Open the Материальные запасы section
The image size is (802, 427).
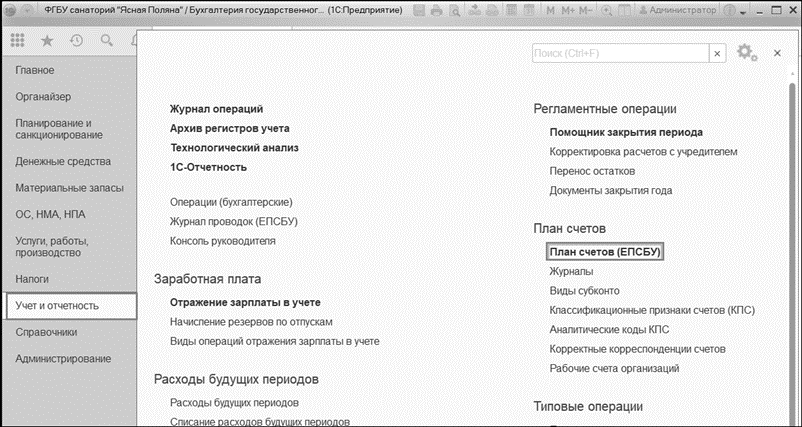(70, 188)
